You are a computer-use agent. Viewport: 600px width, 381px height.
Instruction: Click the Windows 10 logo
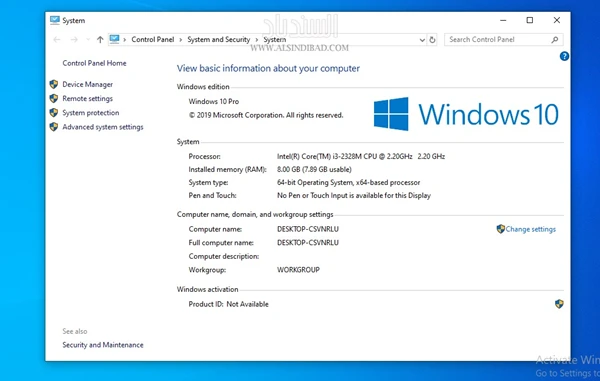pos(466,114)
